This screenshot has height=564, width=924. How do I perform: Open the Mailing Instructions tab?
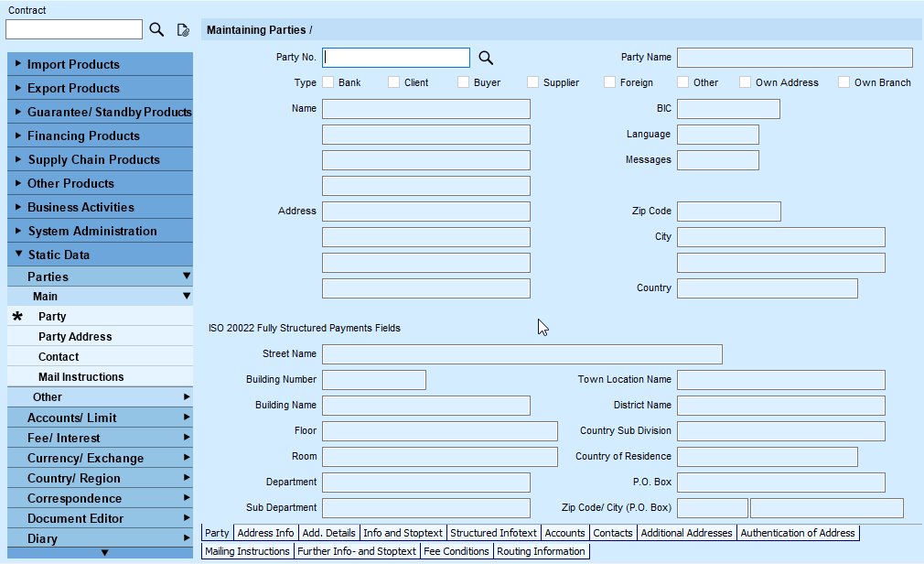click(248, 551)
